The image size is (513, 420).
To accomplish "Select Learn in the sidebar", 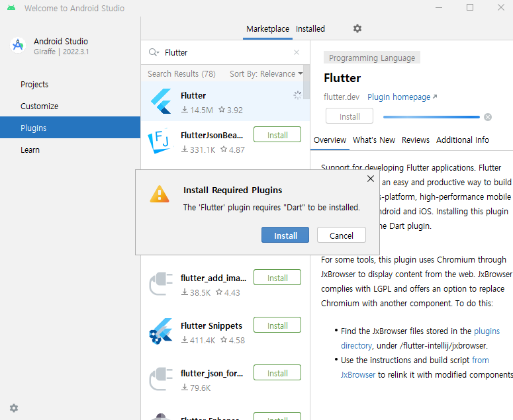I will click(70, 149).
